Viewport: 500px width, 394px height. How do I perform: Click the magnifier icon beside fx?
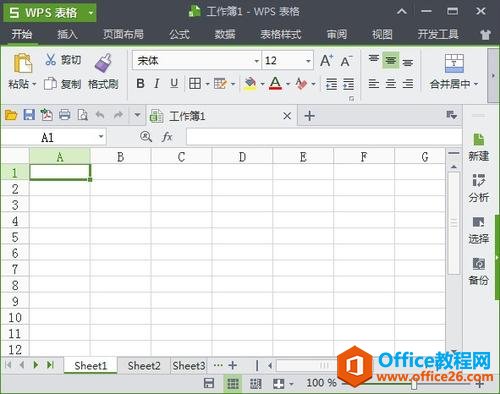(146, 136)
